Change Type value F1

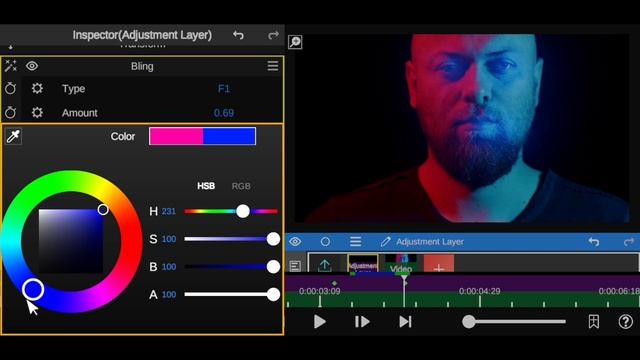[224, 89]
